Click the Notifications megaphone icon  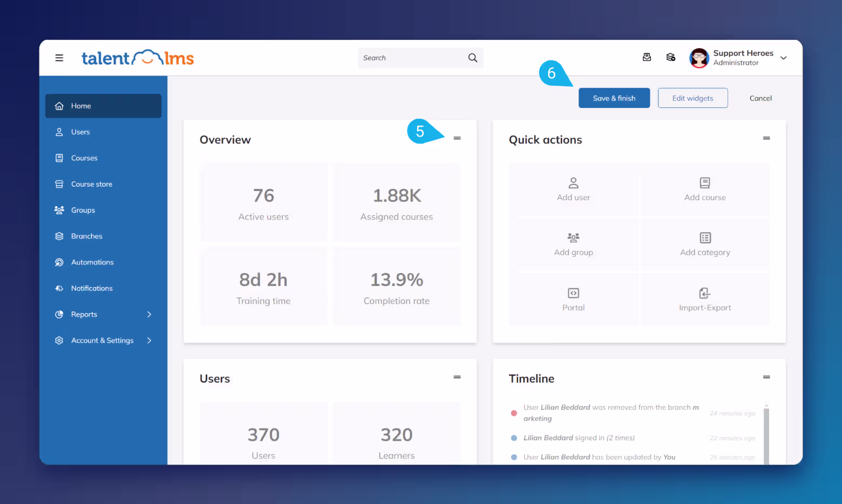[x=59, y=288]
